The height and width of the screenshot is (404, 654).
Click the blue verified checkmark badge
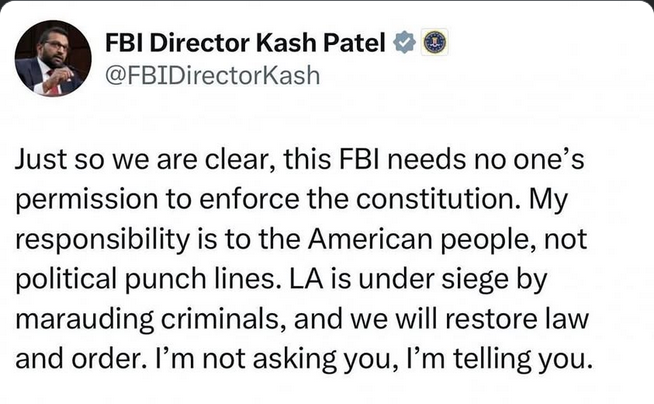point(402,43)
